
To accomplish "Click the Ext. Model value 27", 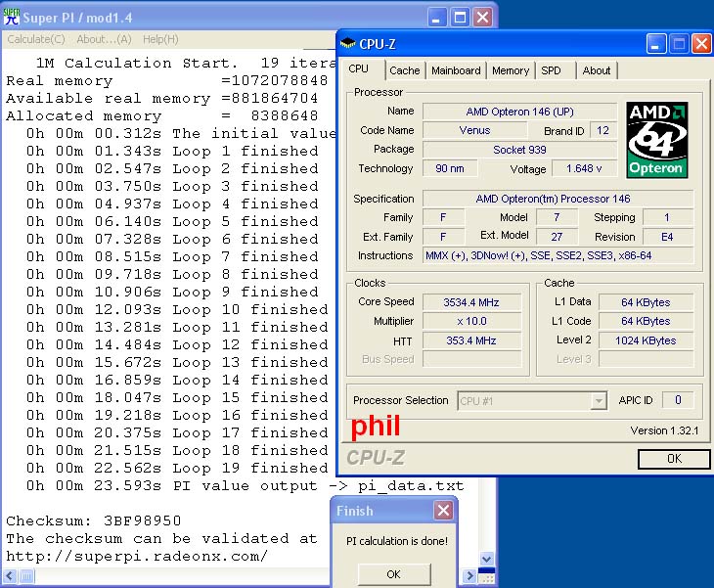I will coord(557,237).
